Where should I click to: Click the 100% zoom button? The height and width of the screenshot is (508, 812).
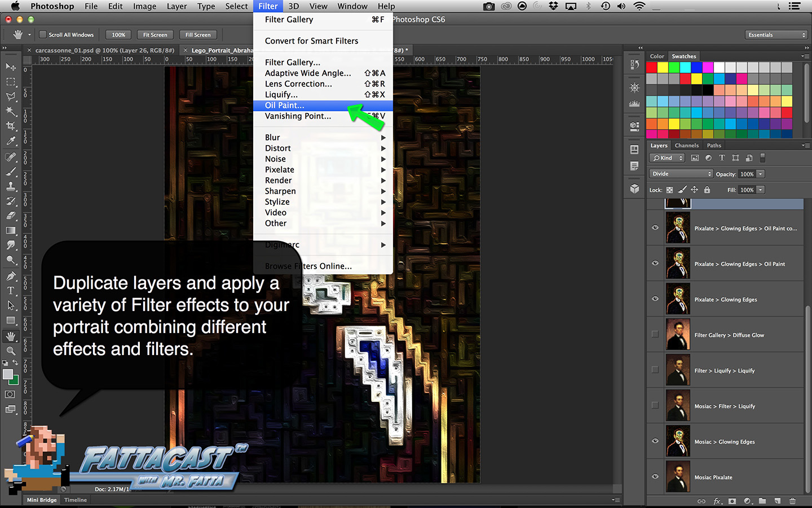[x=118, y=34]
